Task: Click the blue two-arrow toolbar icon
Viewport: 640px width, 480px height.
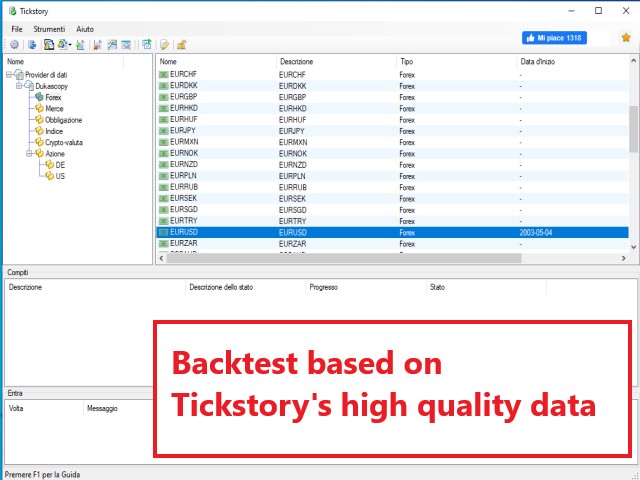Action: coord(32,45)
